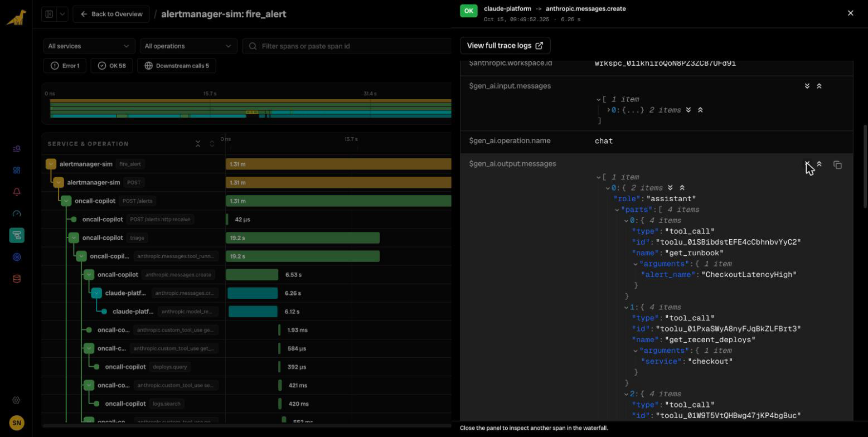Toggle the Downstream calls 5 filter
The height and width of the screenshot is (437, 868).
point(176,66)
